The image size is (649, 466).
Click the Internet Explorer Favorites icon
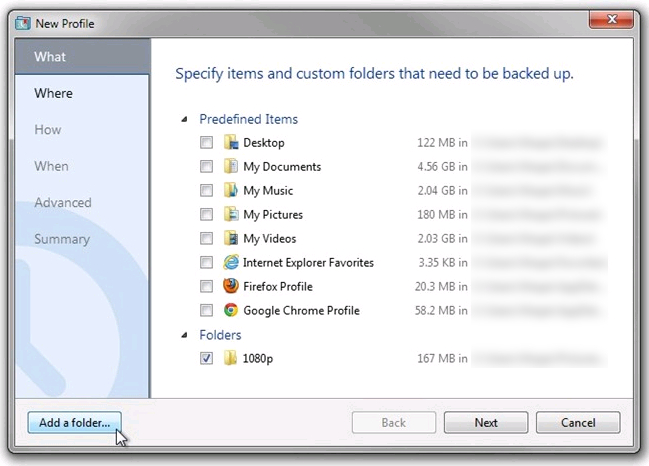(231, 263)
